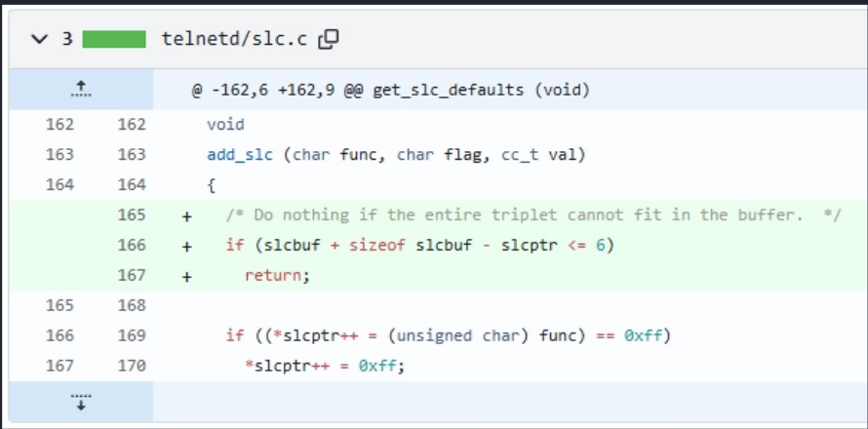Click the add_slc function name
Viewport: 868px width, 429px height.
click(x=240, y=155)
